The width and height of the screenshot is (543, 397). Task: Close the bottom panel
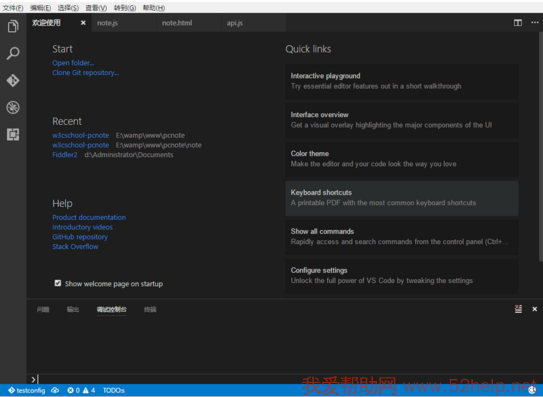pyautogui.click(x=534, y=309)
